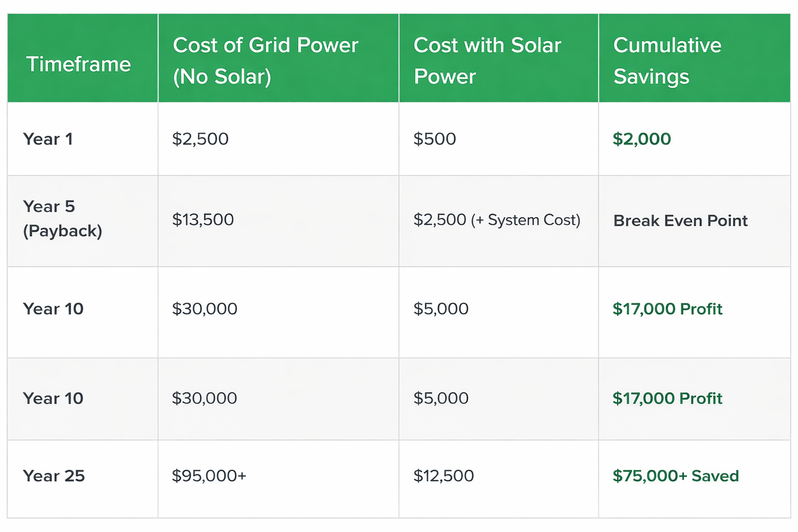Viewport: 798px width, 532px height.
Task: Select the $2,500 grid cost cell
Action: (200, 139)
